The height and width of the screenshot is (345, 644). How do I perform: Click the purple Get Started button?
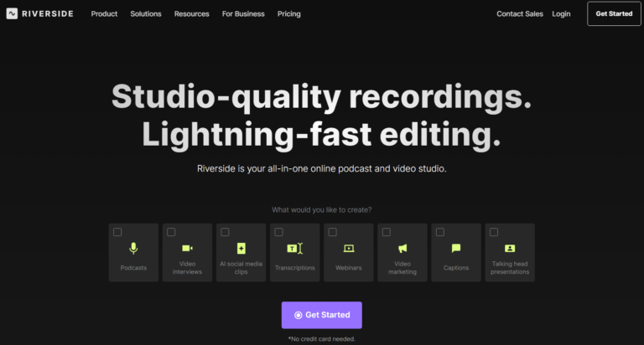coord(322,315)
